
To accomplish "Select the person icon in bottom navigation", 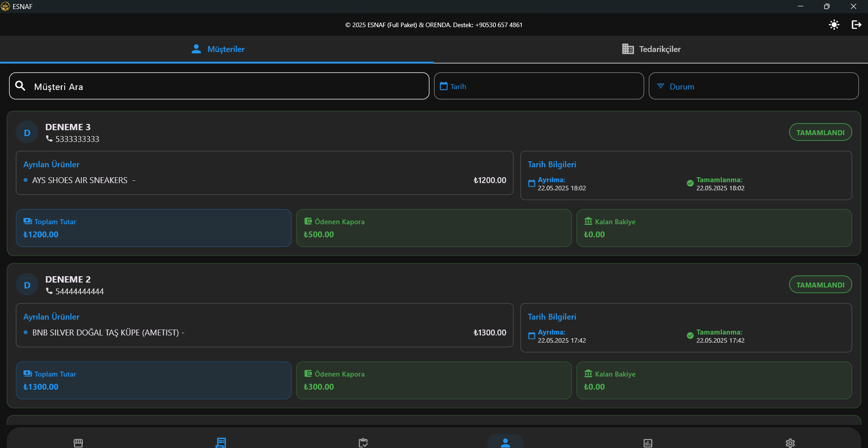I will coord(505,443).
